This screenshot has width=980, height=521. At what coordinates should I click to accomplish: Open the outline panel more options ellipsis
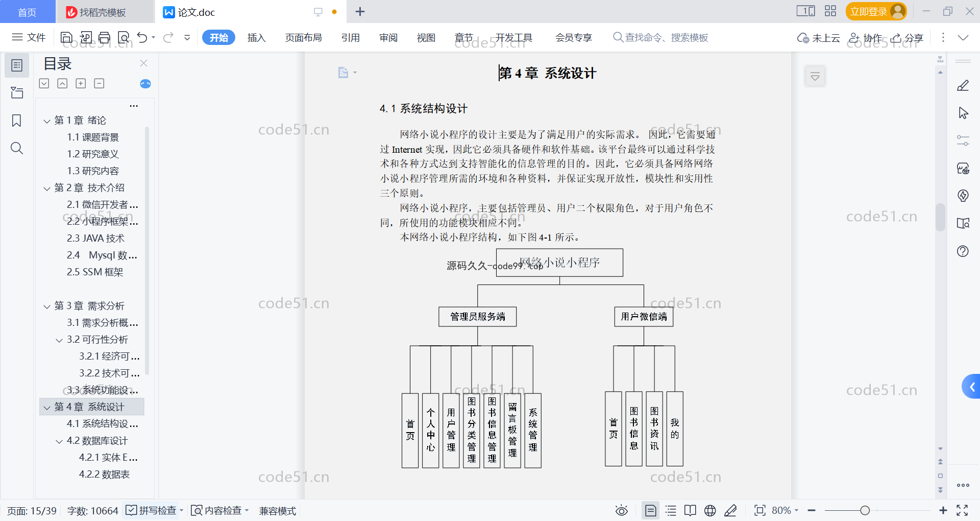(134, 106)
